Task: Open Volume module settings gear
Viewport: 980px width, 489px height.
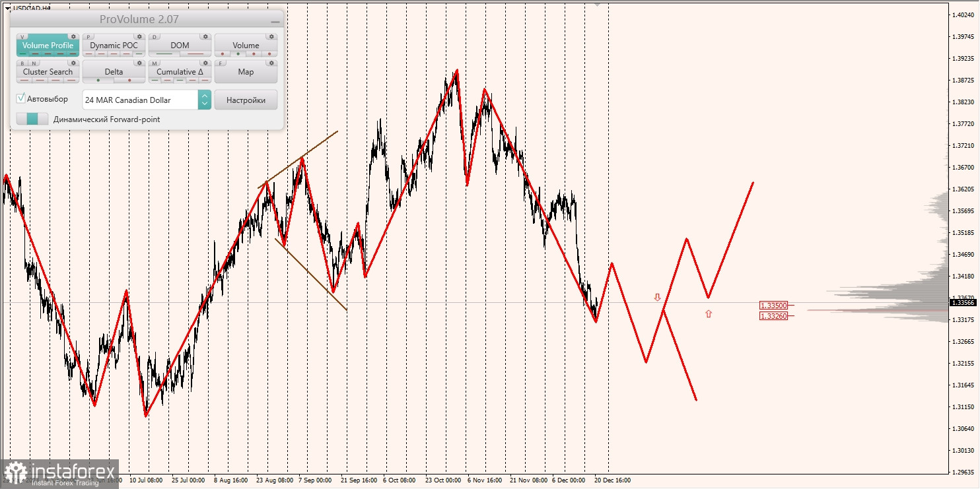Action: tap(271, 37)
